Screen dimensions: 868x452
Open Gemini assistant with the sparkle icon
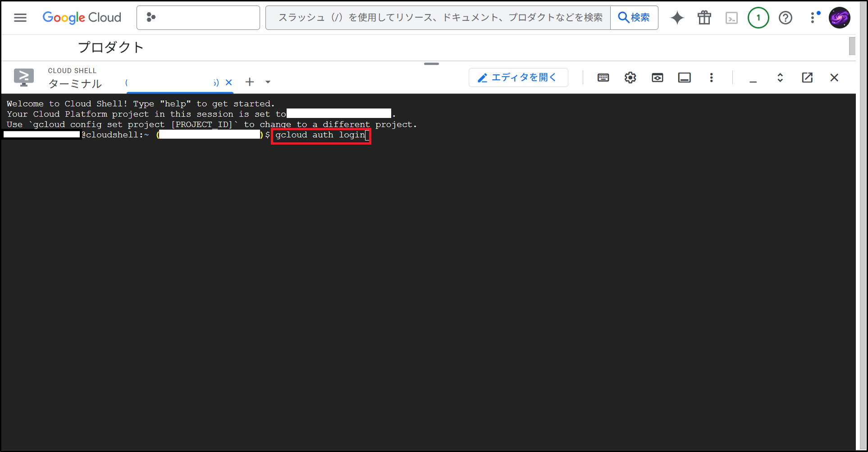point(677,18)
